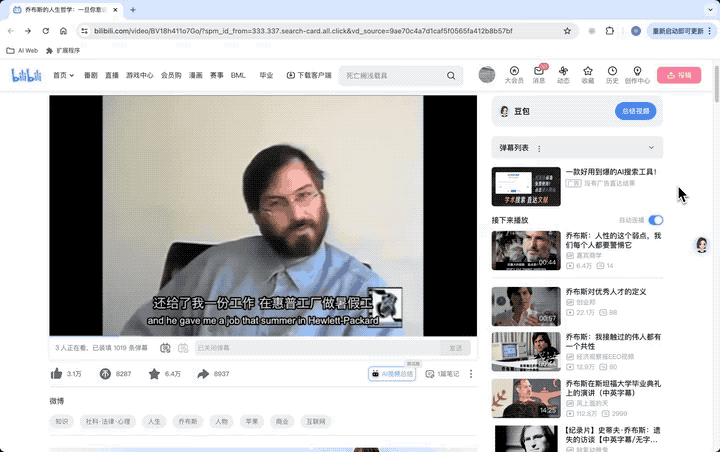
Task: Open new browser tab
Action: click(x=133, y=10)
